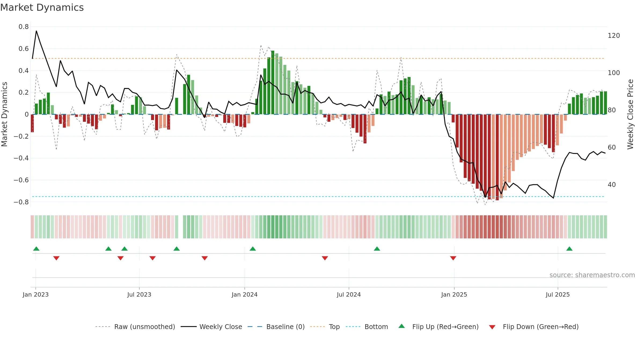Click the −0.4 left-axis tick label

tap(21, 158)
